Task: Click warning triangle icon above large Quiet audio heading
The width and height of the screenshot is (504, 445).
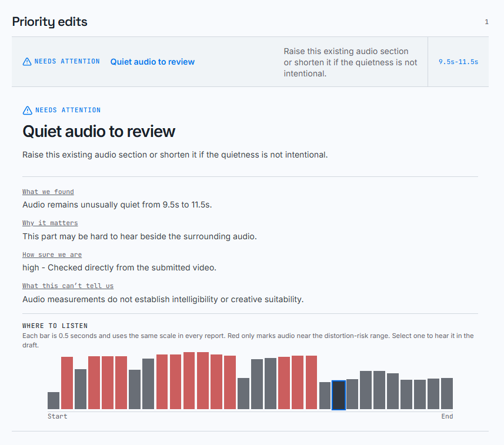Action: [x=27, y=111]
